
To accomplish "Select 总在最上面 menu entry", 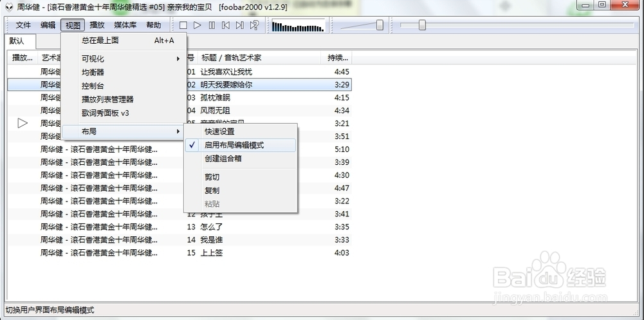I will [x=124, y=41].
